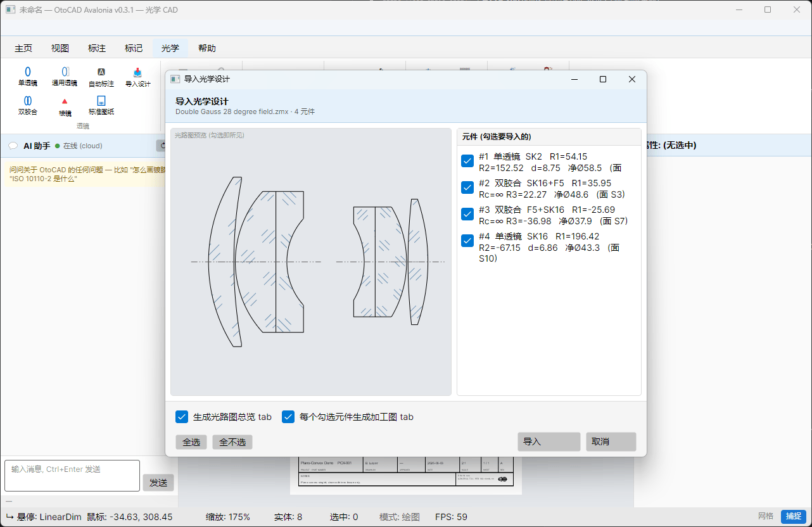Open the 主页 ribbon tab

(23, 48)
